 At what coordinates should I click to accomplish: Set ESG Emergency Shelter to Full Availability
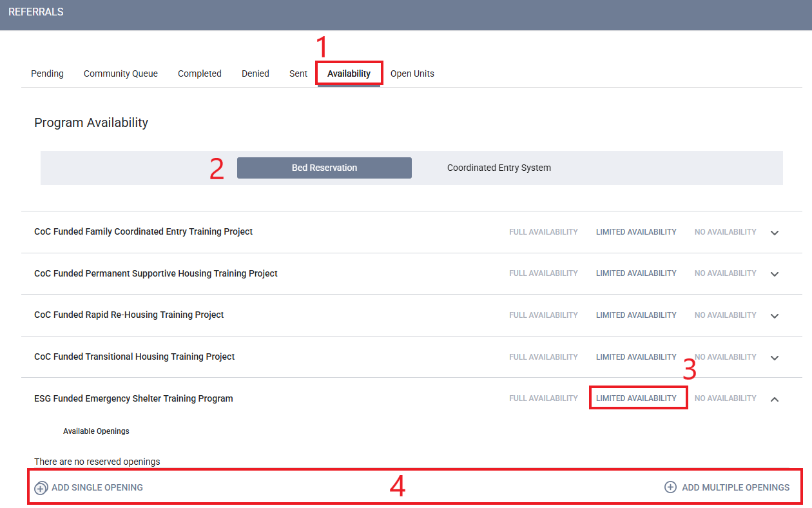[543, 398]
